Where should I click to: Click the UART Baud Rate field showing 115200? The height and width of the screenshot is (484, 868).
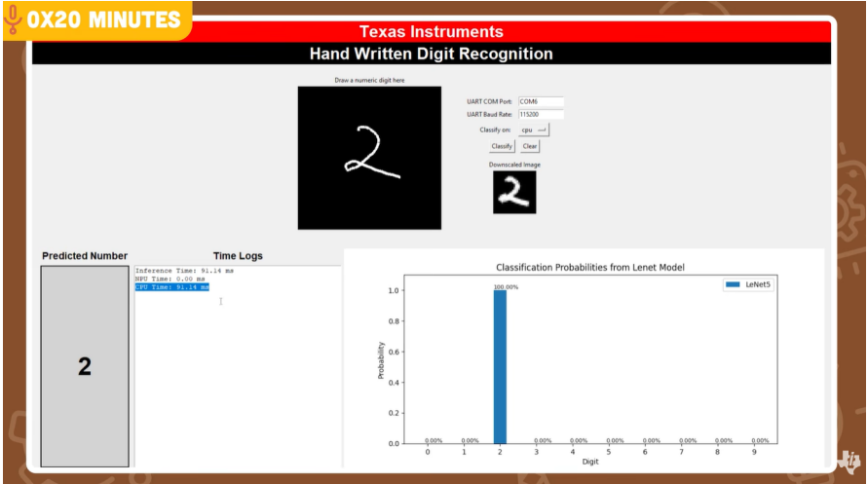[541, 115]
